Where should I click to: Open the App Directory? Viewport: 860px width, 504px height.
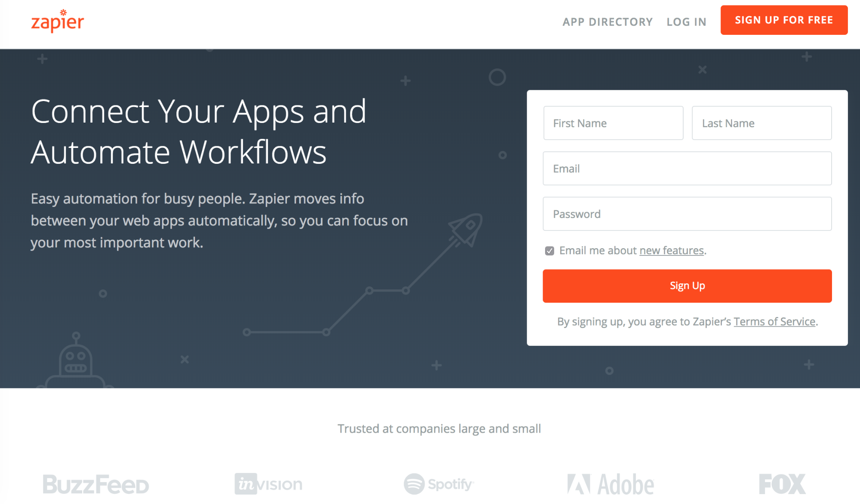click(x=607, y=22)
